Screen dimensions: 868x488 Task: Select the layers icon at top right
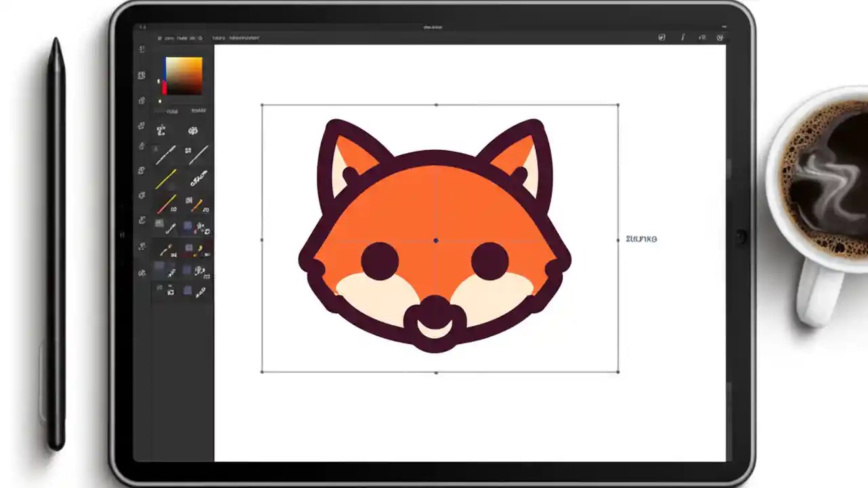(703, 37)
